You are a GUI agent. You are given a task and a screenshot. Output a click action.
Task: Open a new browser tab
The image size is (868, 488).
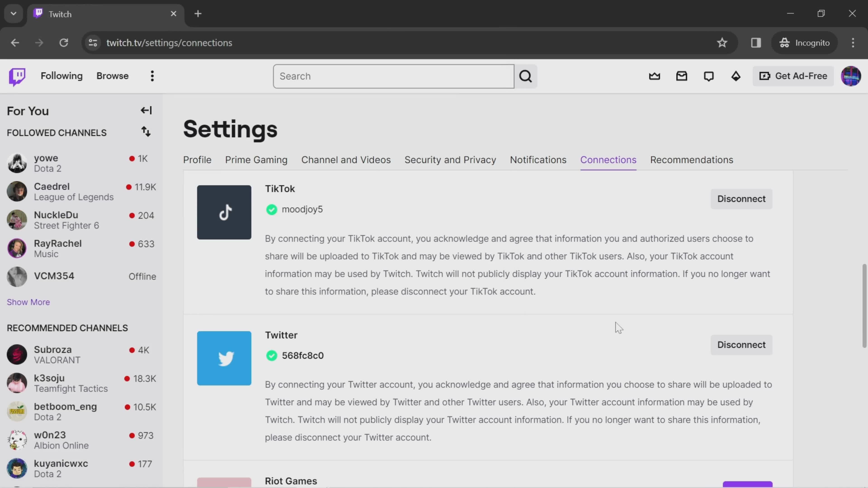(198, 14)
